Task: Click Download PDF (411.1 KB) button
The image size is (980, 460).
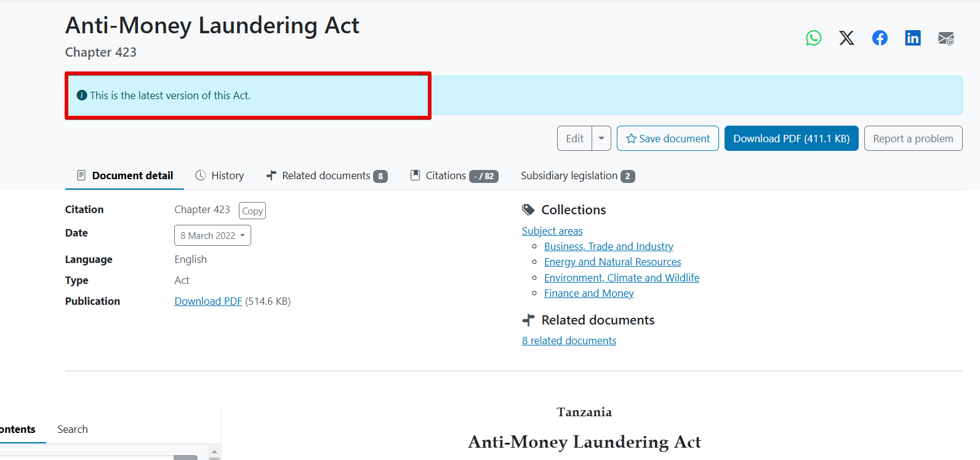Action: click(792, 139)
